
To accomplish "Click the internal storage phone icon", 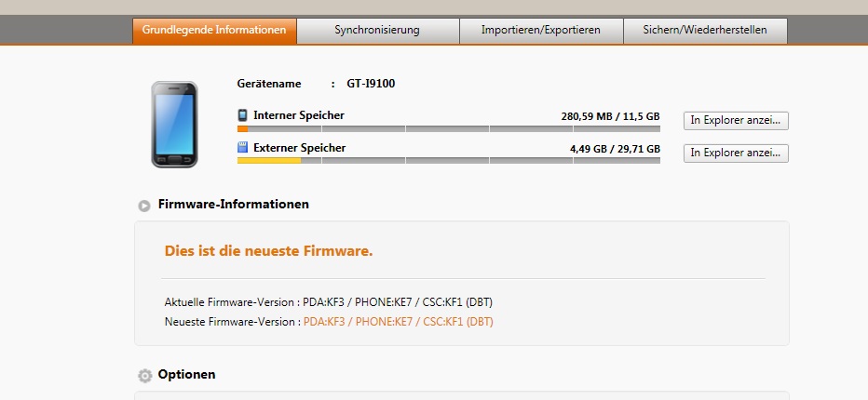I will [242, 115].
